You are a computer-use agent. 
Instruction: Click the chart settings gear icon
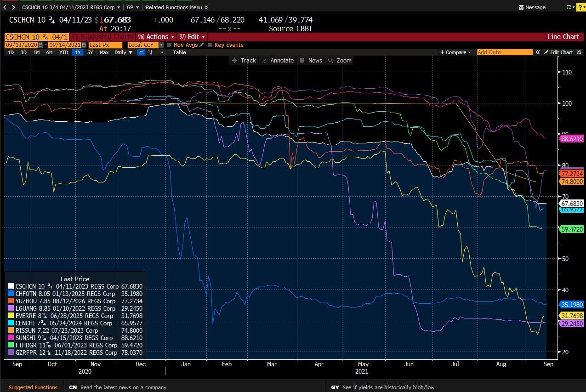pos(579,52)
